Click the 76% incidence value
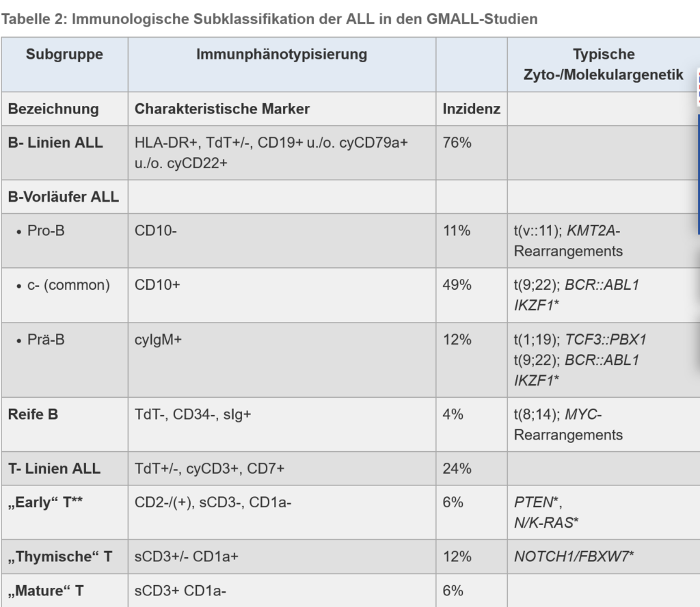The width and height of the screenshot is (700, 607). (x=457, y=143)
